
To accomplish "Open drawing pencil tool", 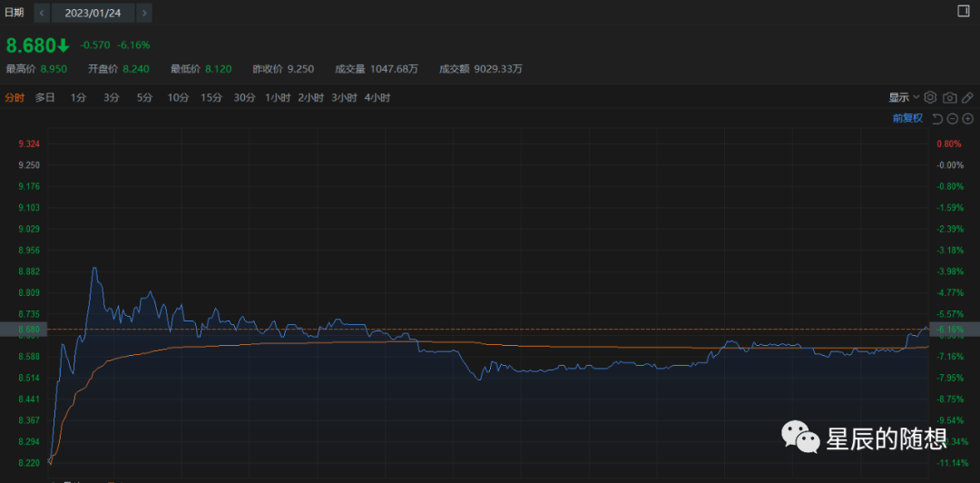I will coord(967,98).
